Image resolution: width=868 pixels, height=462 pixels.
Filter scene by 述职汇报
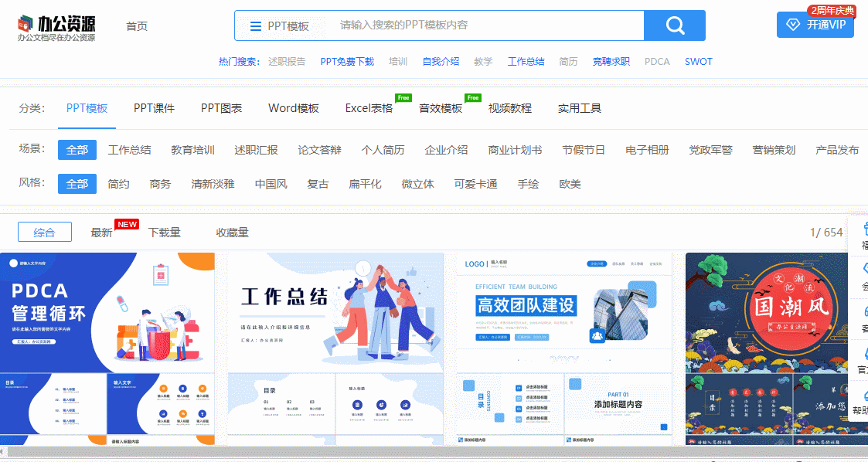tap(257, 150)
